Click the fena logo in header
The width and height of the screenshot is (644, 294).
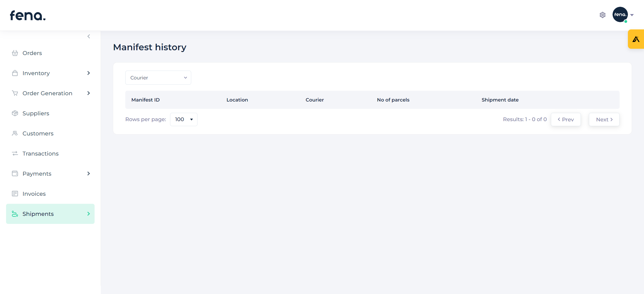click(28, 15)
